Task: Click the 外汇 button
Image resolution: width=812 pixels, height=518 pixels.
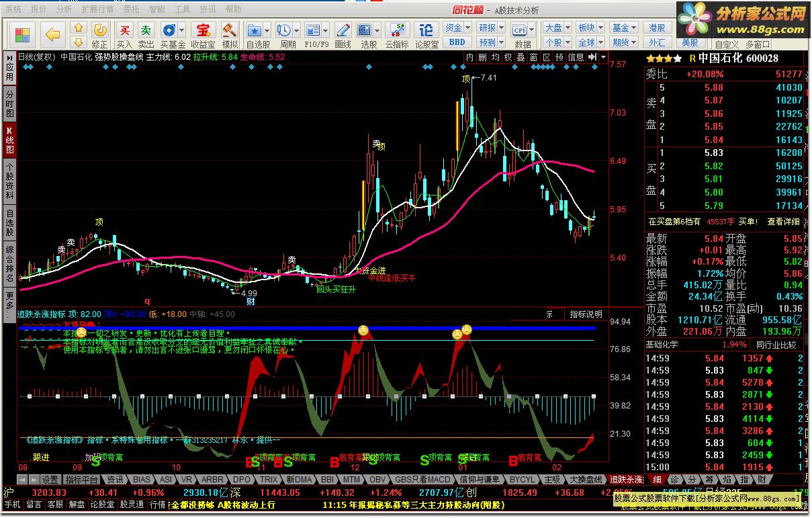Action: pos(658,42)
